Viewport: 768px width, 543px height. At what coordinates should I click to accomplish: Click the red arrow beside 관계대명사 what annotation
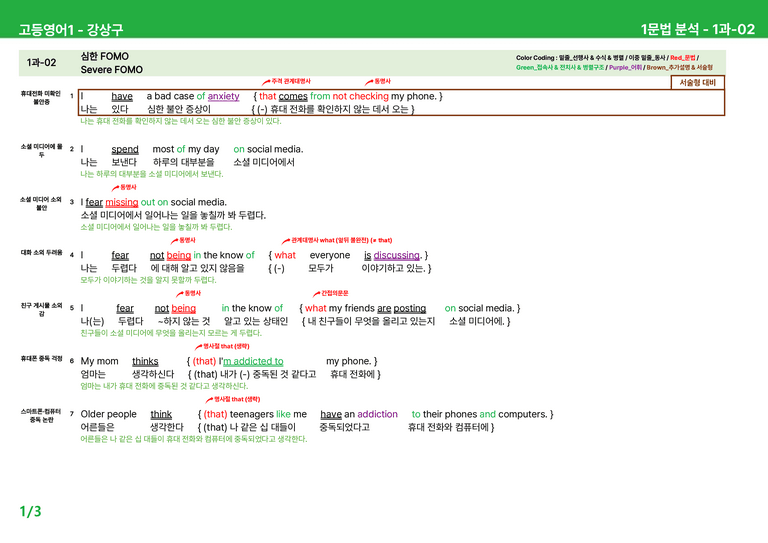tap(286, 241)
